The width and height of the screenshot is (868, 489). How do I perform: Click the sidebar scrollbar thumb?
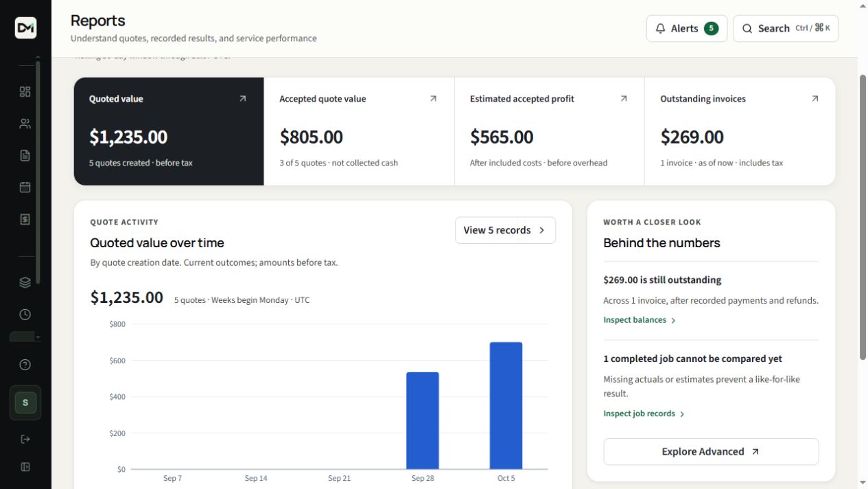pyautogui.click(x=38, y=172)
